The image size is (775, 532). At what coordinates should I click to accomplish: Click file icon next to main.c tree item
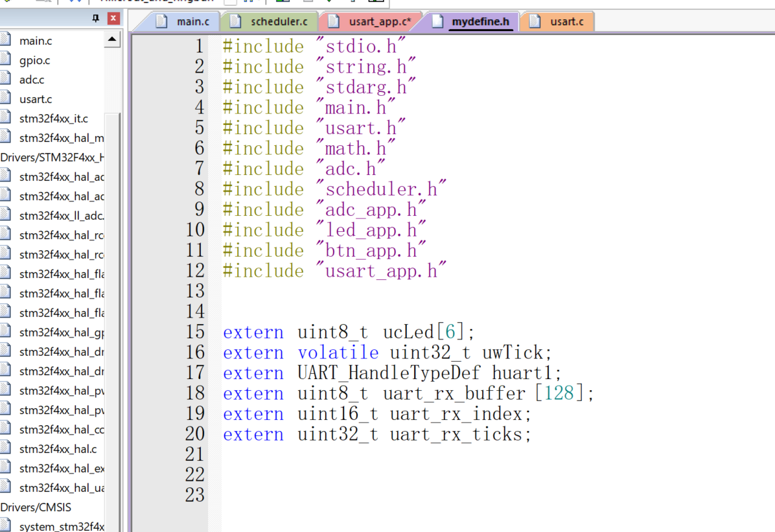[x=5, y=40]
